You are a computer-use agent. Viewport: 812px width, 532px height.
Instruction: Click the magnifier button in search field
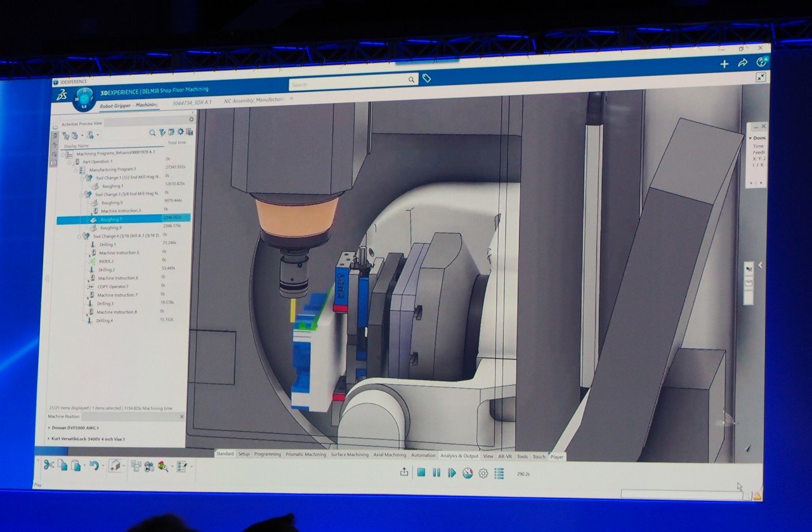tap(411, 80)
